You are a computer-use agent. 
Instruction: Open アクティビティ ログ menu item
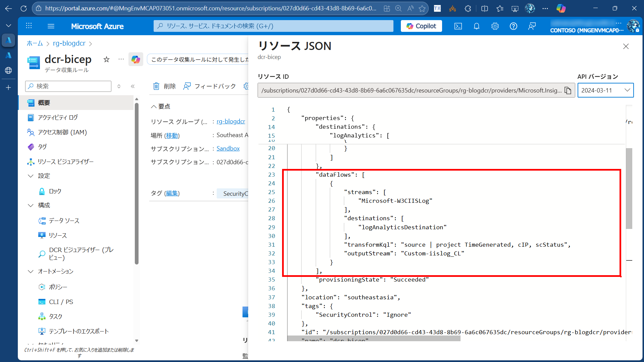point(58,117)
